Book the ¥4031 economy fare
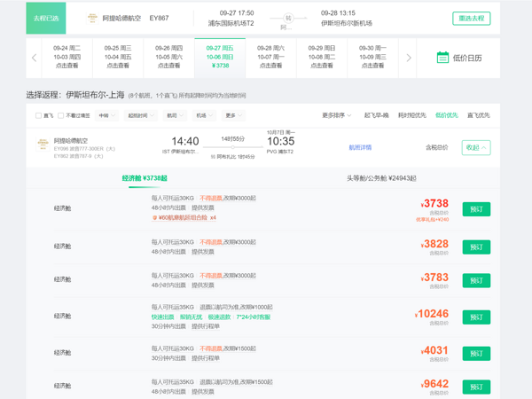Screen dimensions: 532x399 [476, 354]
